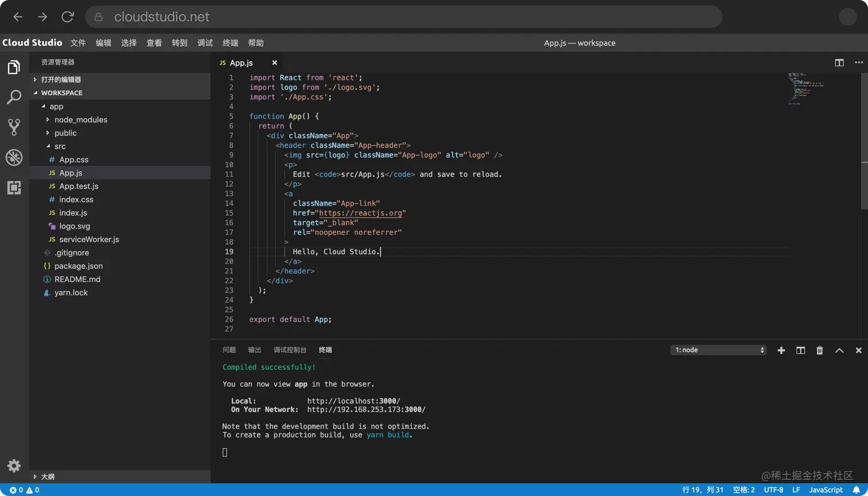
Task: Open the Source Control view
Action: 14,127
